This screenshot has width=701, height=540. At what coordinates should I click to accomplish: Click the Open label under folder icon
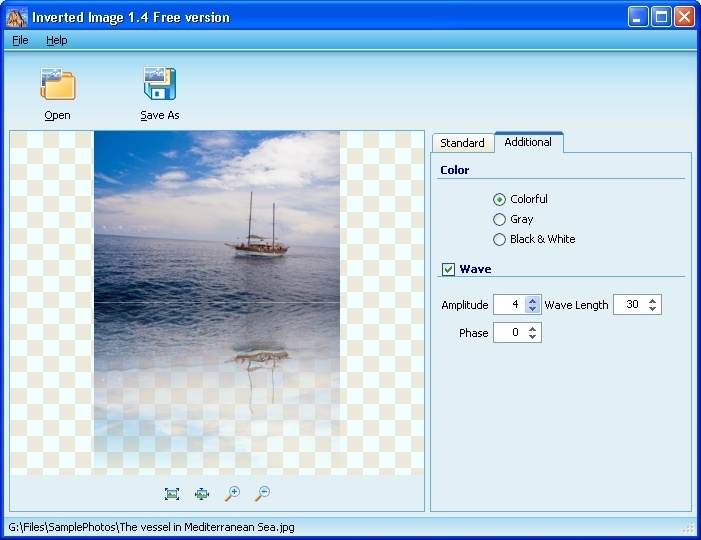coord(57,115)
